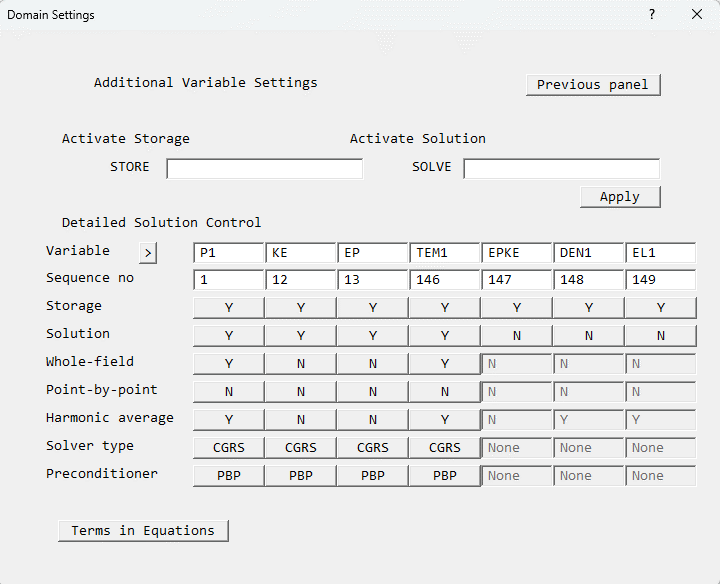Close the Domain Settings dialog
This screenshot has height=584, width=720.
coord(697,14)
